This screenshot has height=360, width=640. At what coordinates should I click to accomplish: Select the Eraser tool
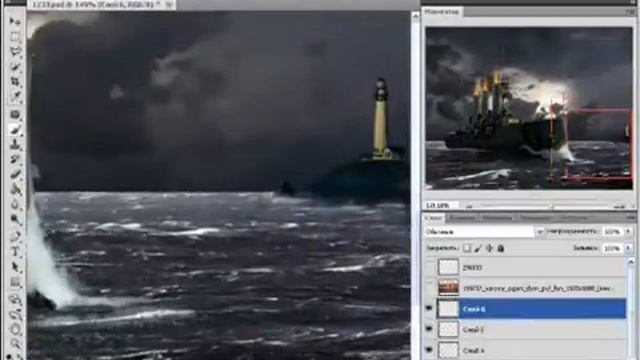(x=15, y=174)
